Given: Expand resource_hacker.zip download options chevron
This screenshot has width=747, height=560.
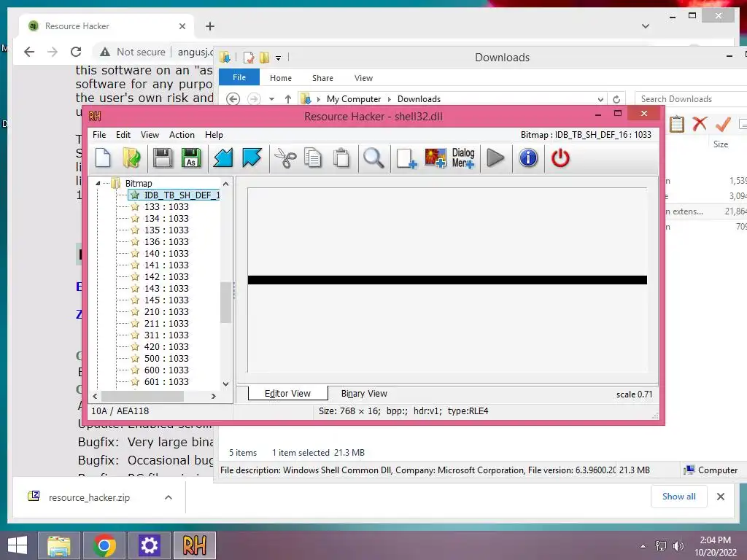Looking at the screenshot, I should 169,497.
